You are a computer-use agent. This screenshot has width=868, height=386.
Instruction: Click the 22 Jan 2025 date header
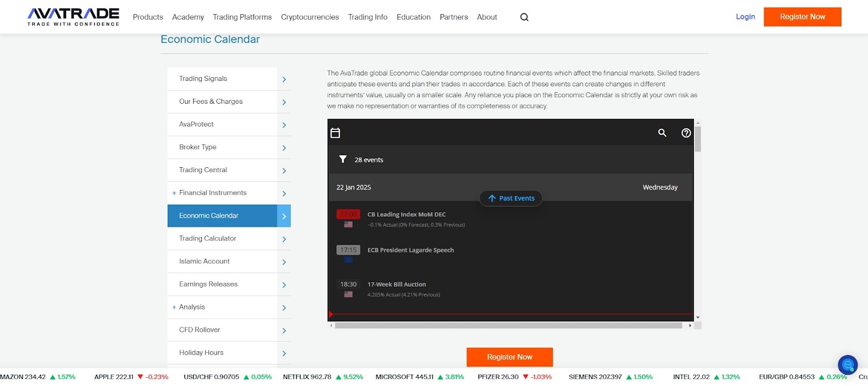[354, 187]
